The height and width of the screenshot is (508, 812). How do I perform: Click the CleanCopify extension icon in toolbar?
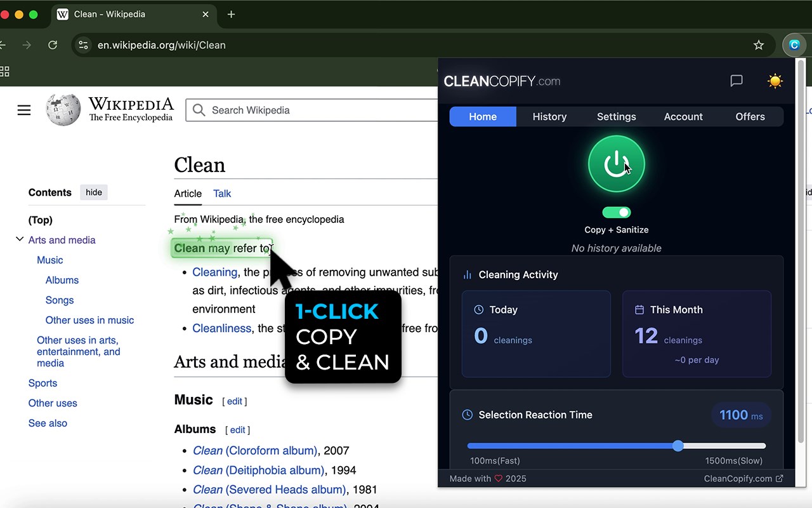(x=794, y=45)
